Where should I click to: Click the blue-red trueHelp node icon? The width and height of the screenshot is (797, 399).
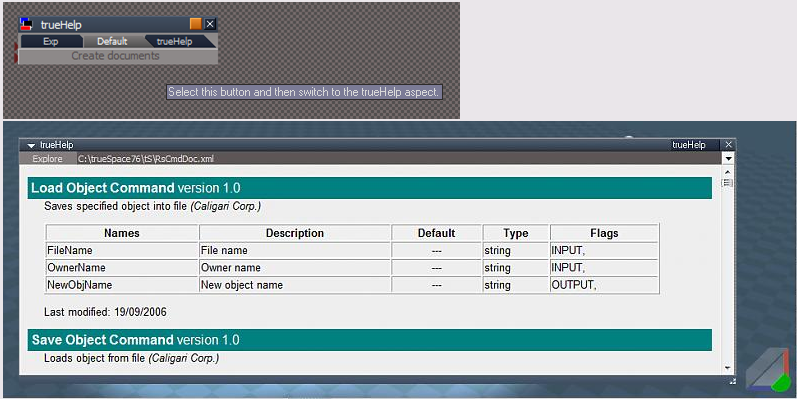(x=26, y=24)
